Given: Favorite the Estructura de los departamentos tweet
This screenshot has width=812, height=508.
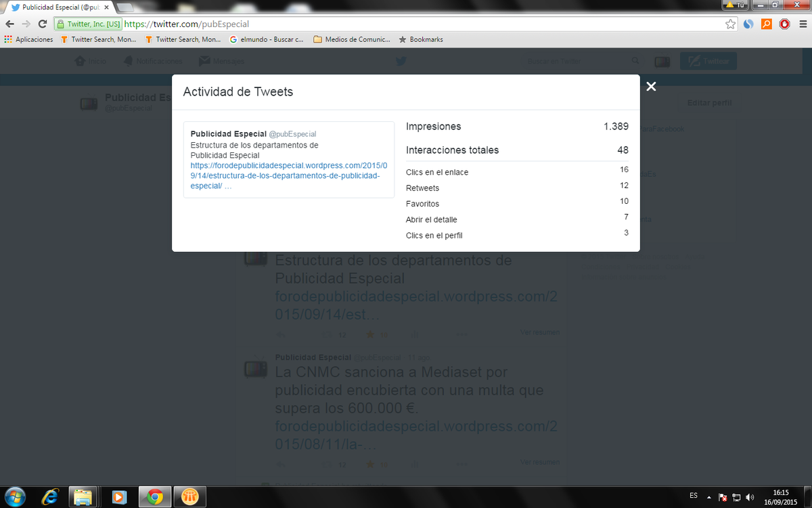Looking at the screenshot, I should [x=370, y=334].
